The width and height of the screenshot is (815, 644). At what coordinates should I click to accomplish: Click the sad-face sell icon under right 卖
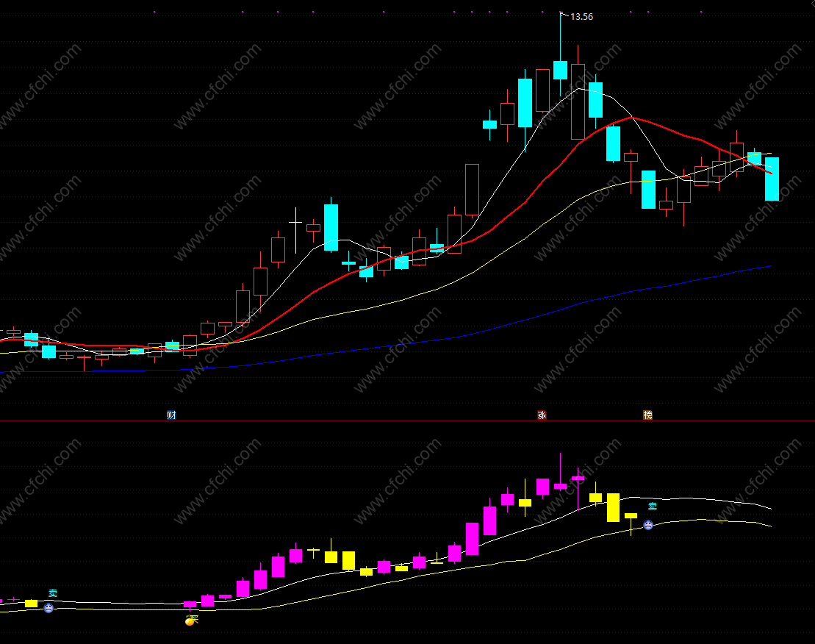click(x=648, y=525)
